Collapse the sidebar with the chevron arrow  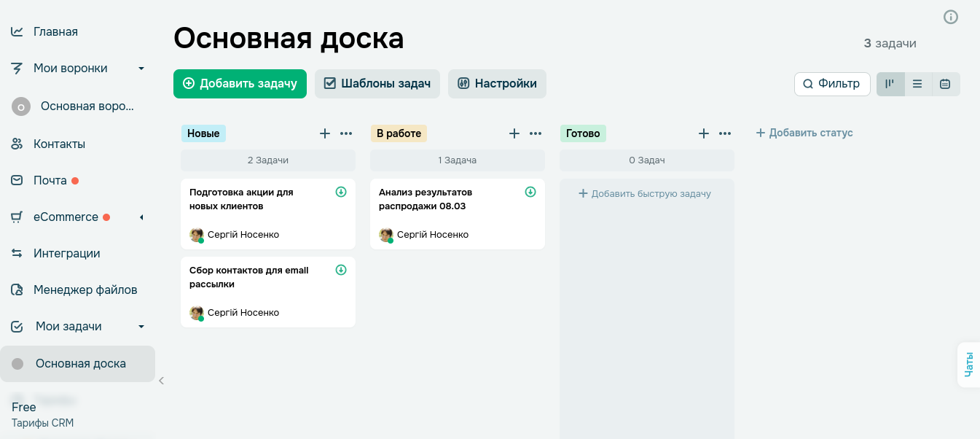(162, 380)
